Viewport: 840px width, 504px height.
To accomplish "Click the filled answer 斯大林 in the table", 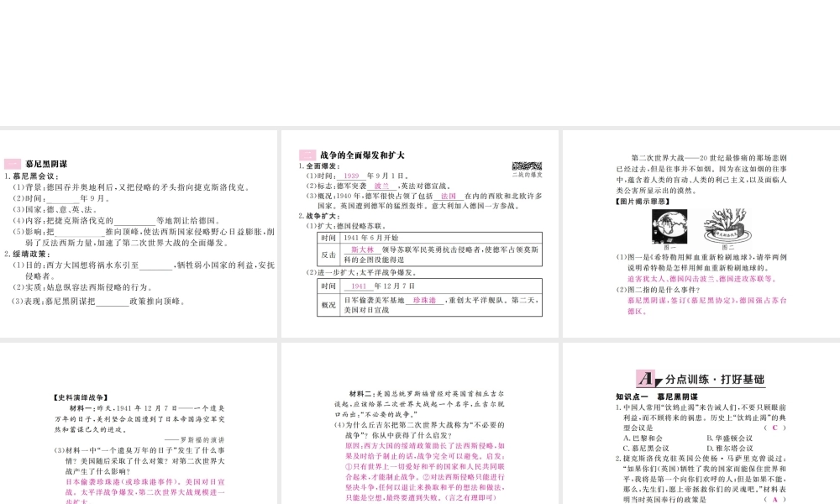I will point(362,249).
